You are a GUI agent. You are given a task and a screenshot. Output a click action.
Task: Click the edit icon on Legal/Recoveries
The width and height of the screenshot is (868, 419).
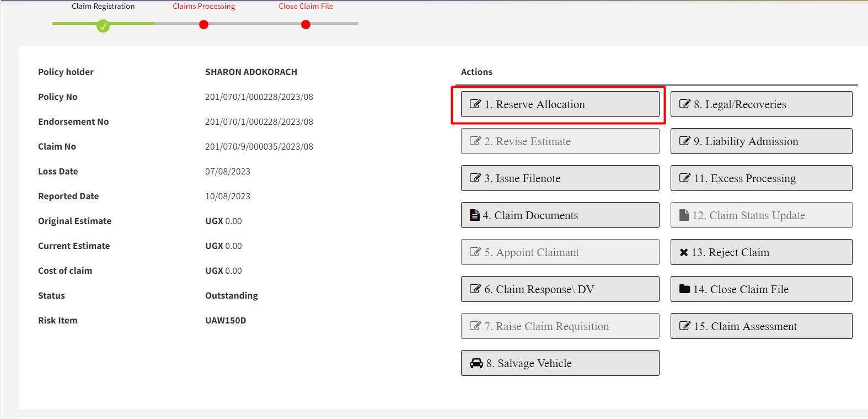point(684,104)
